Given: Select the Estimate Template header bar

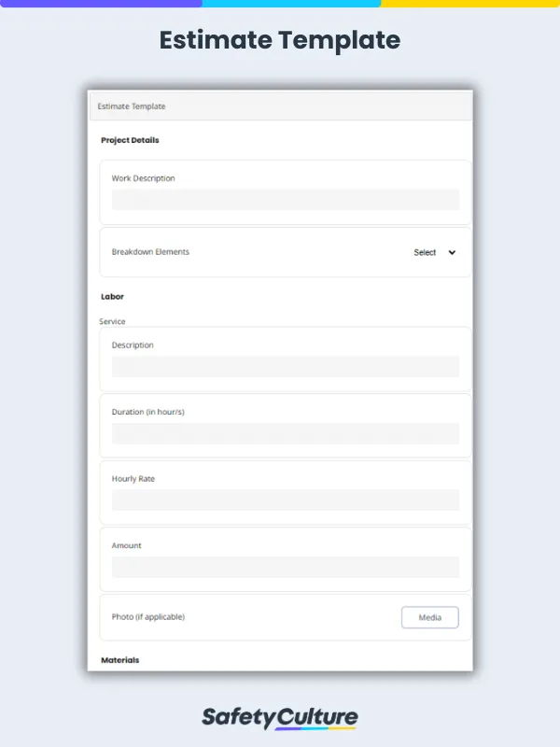Looking at the screenshot, I should (x=280, y=106).
